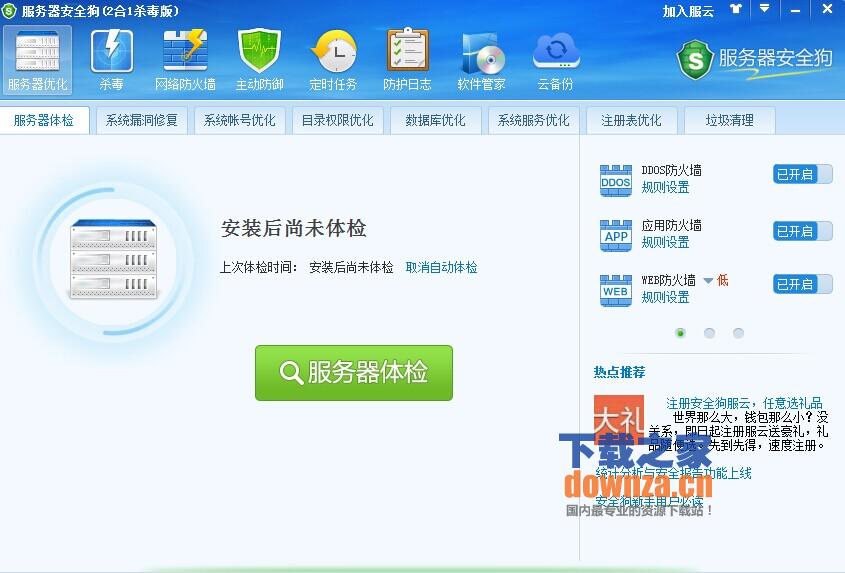Switch to the 注册表优化 tab
The width and height of the screenshot is (845, 573).
[632, 120]
